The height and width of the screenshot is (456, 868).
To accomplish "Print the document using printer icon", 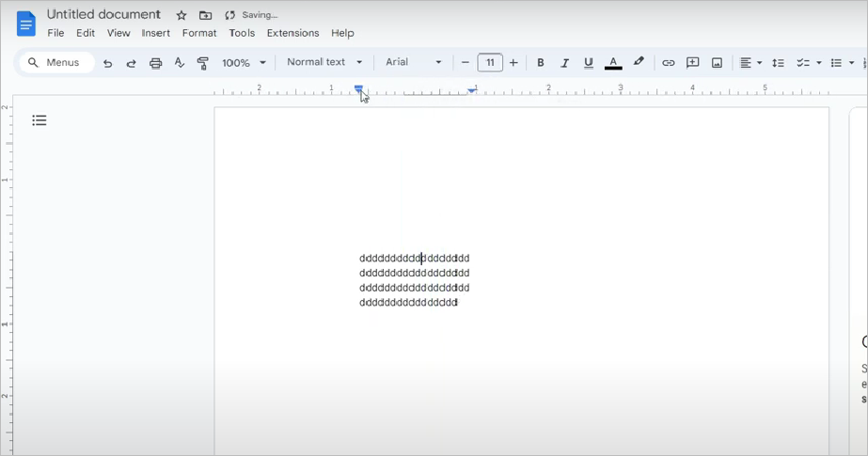I will (x=155, y=63).
